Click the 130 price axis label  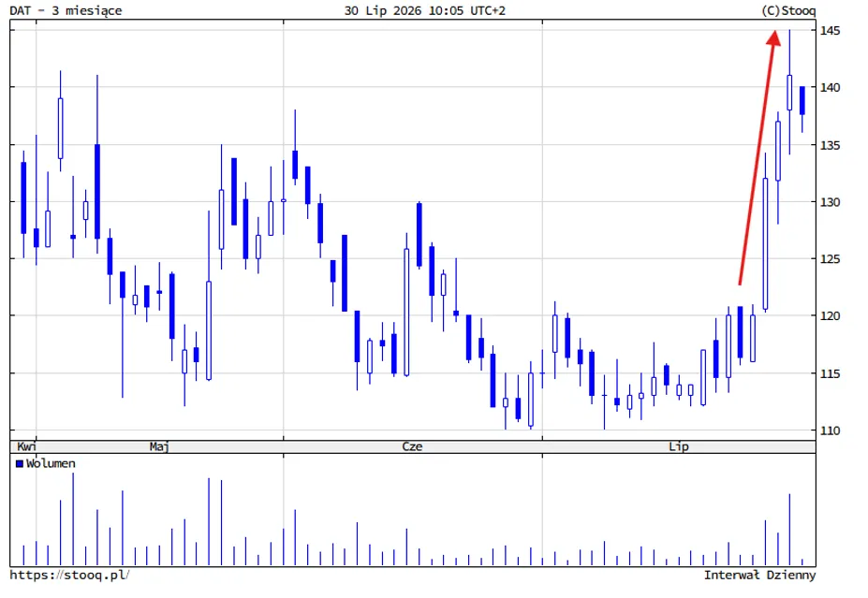point(830,202)
